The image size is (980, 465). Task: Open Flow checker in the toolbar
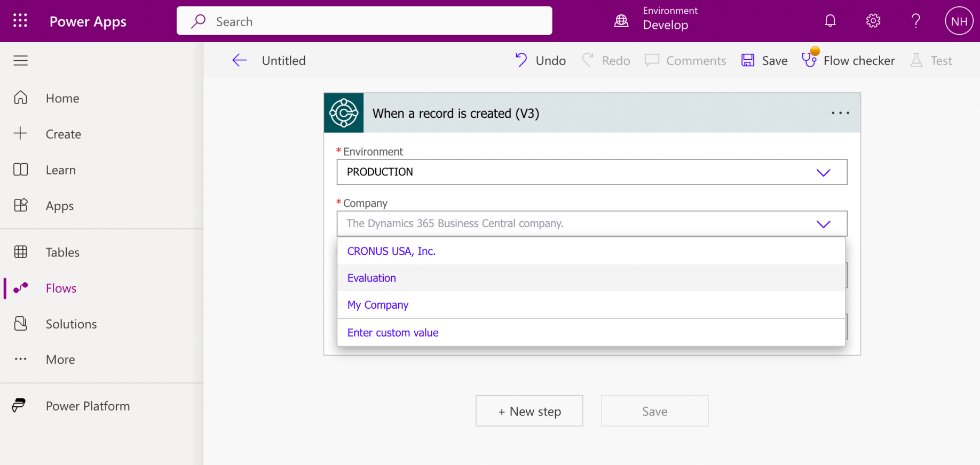point(848,60)
